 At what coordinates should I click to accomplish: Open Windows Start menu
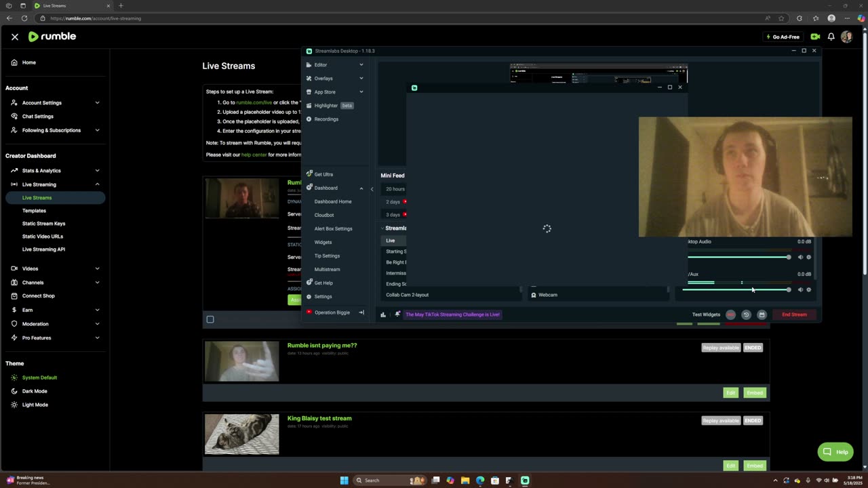(x=344, y=481)
